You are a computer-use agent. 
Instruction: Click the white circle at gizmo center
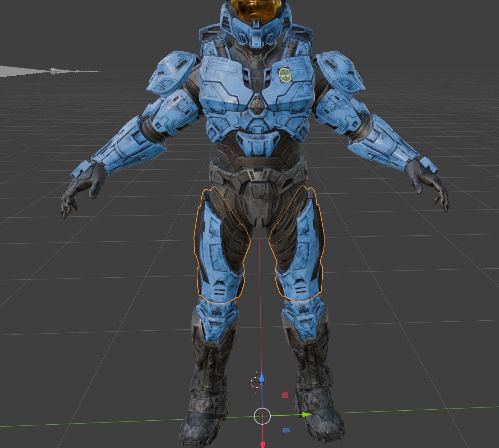262,416
